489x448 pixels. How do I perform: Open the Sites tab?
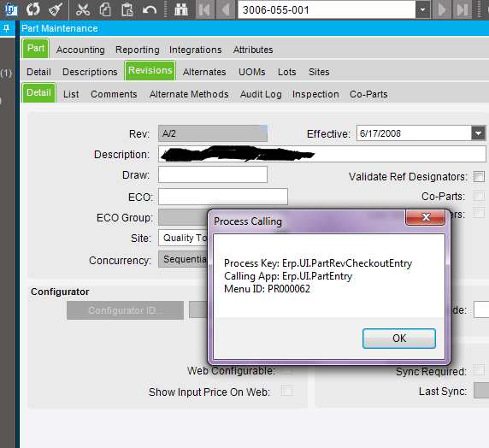click(x=319, y=72)
